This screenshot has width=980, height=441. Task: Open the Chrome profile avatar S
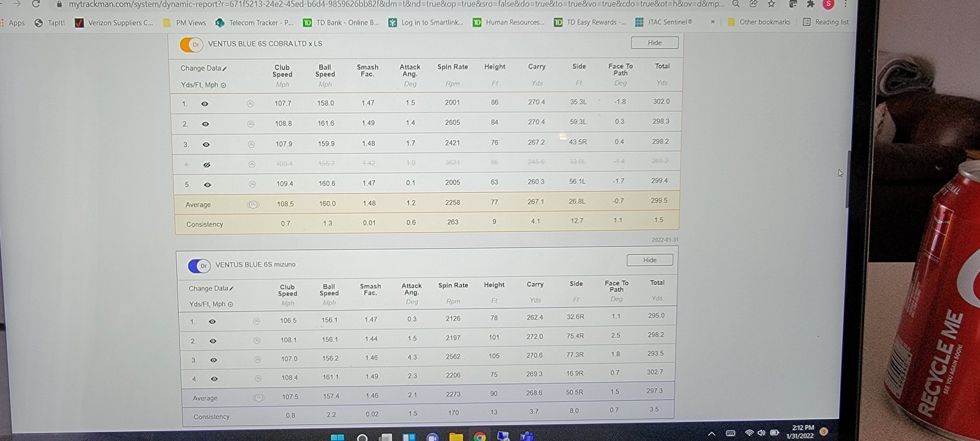[828, 4]
